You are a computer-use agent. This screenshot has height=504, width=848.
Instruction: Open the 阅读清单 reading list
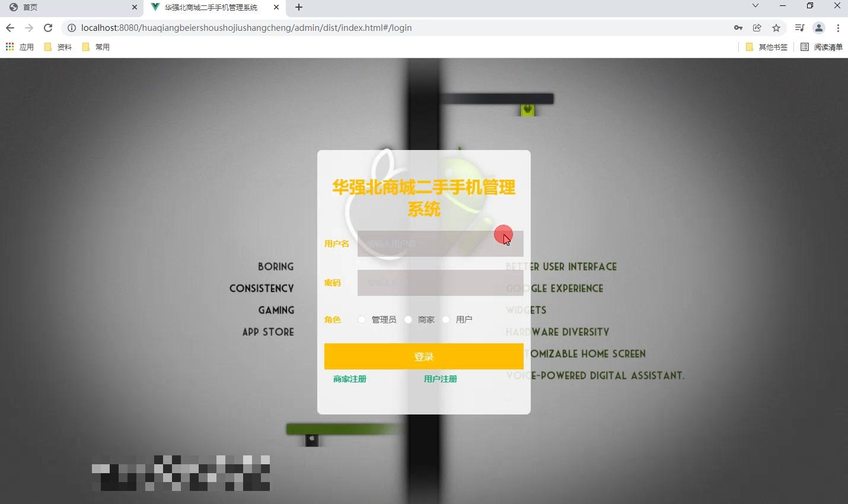point(822,47)
